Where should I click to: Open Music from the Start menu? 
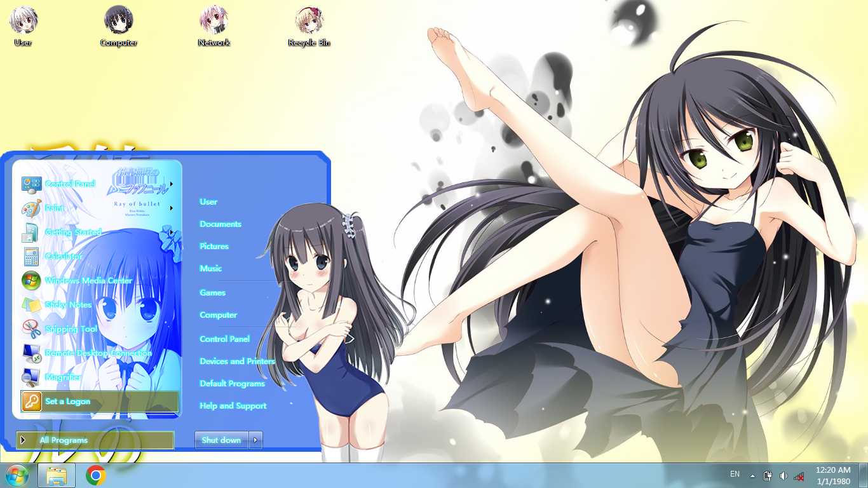point(211,268)
